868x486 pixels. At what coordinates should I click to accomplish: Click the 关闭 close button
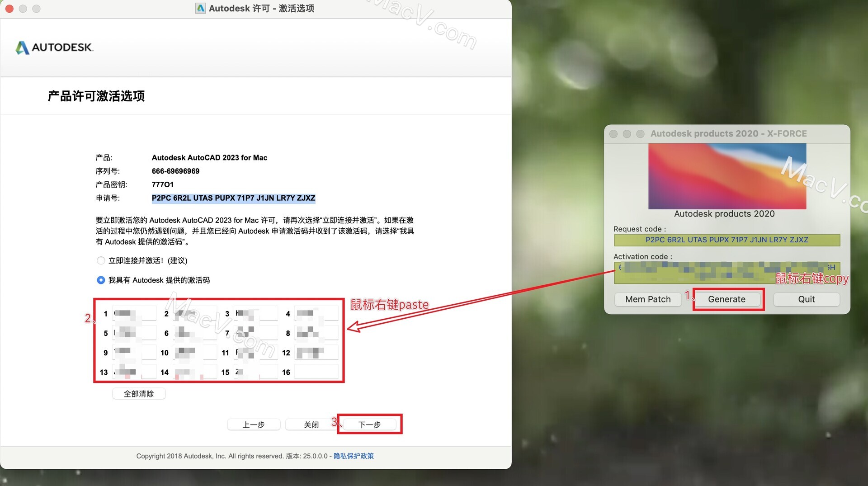(311, 425)
